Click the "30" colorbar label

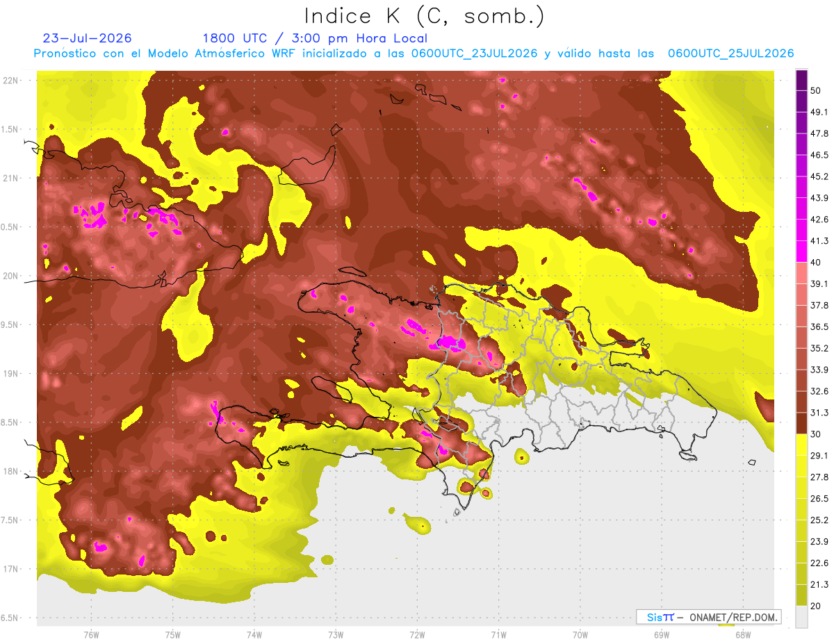817,434
